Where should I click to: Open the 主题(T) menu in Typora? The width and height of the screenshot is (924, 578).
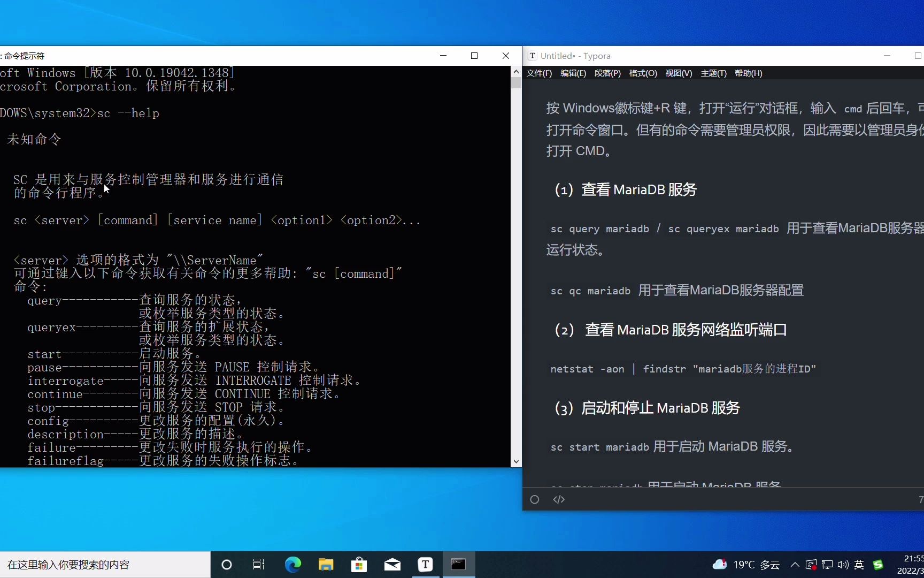(x=713, y=73)
